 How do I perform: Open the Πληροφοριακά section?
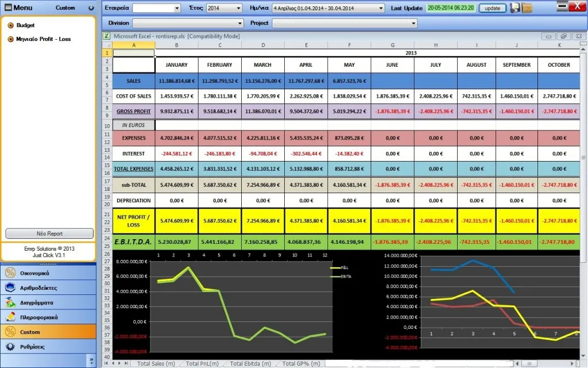pos(48,317)
